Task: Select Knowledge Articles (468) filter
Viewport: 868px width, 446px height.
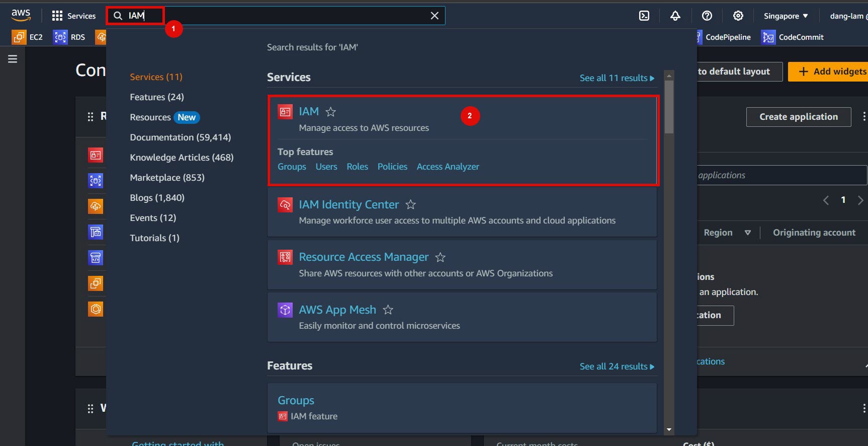Action: [182, 158]
